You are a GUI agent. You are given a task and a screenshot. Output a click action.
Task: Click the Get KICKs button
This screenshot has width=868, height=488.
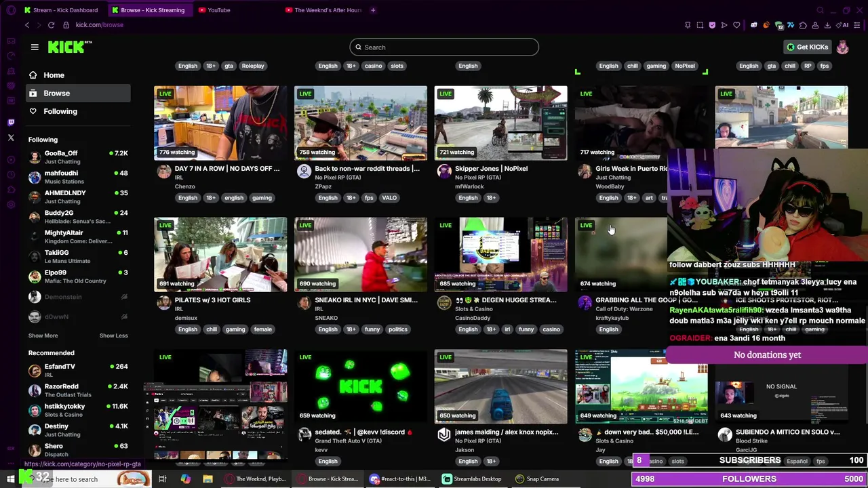coord(807,47)
